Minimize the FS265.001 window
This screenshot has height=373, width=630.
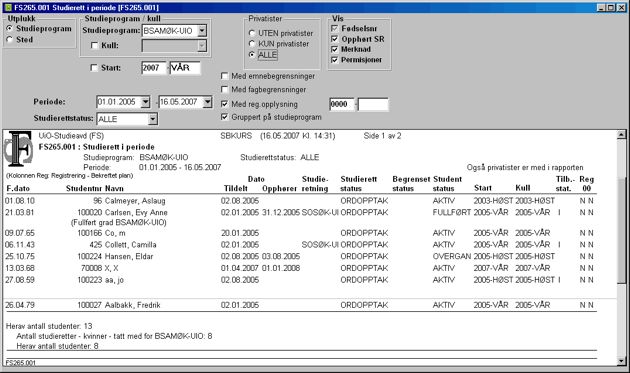(x=601, y=8)
